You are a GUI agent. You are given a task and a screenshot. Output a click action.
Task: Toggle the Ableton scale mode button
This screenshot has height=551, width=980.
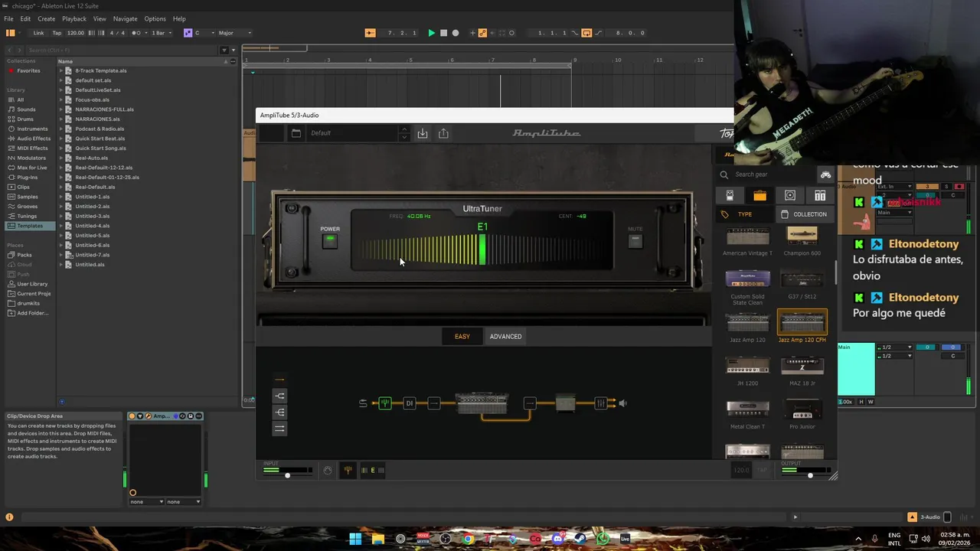click(x=188, y=33)
